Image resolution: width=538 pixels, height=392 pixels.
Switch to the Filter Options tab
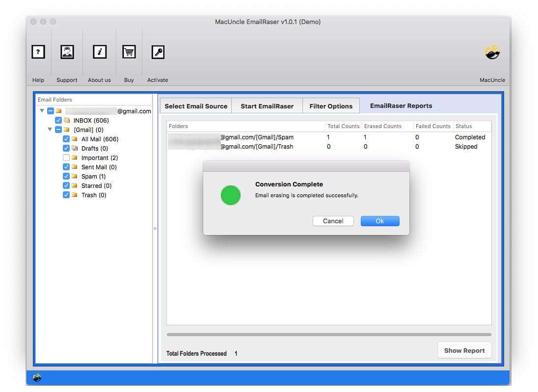(x=331, y=105)
